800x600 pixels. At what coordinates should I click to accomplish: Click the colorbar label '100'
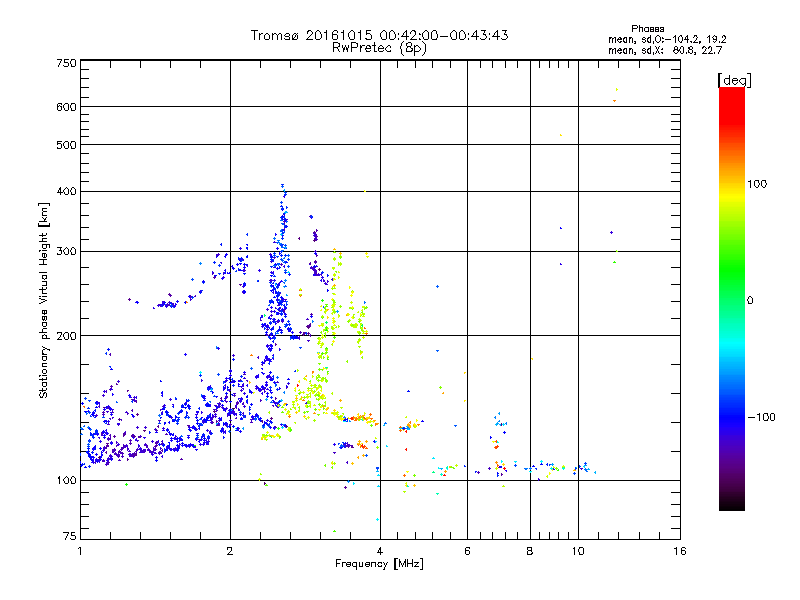757,184
